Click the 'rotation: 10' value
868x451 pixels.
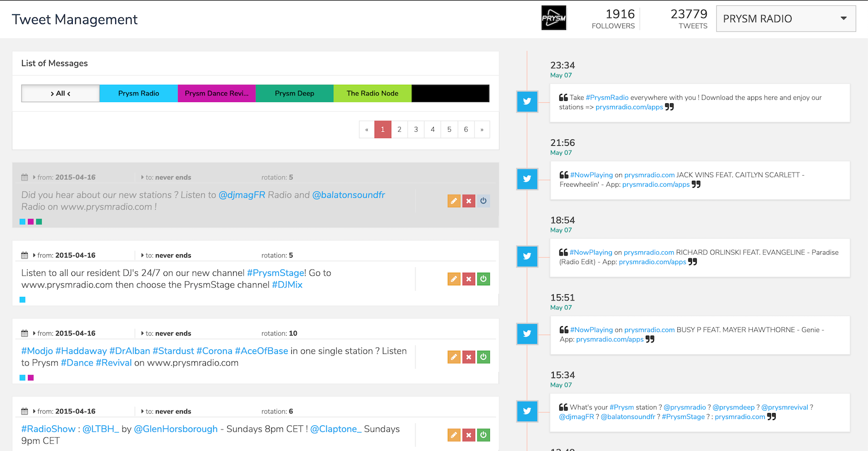[x=279, y=334]
